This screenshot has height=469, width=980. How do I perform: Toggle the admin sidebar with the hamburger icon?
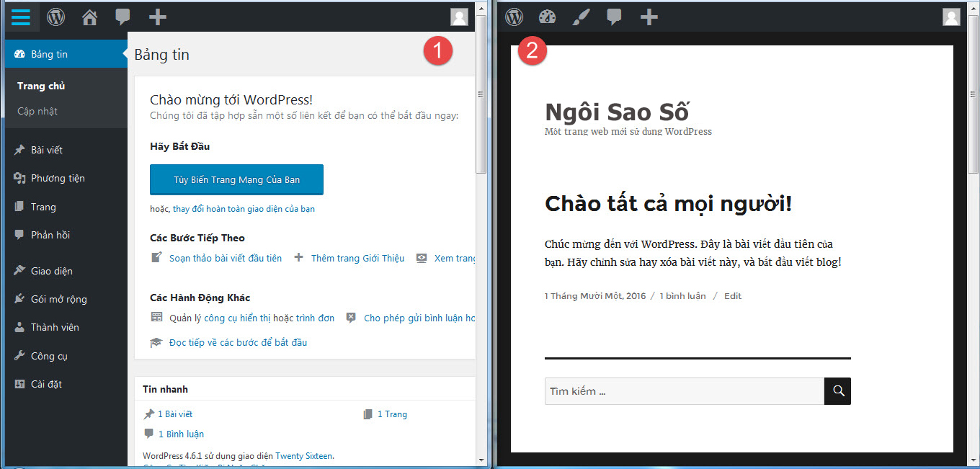click(x=21, y=17)
